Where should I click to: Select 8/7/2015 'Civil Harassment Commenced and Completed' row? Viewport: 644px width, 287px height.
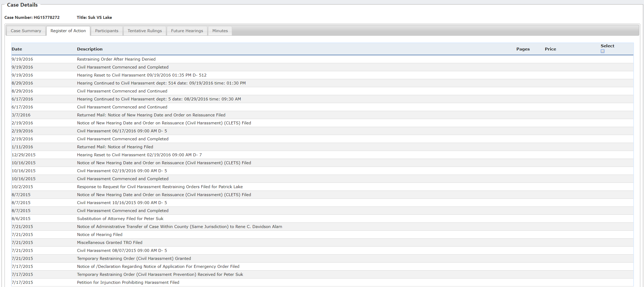[x=322, y=211]
